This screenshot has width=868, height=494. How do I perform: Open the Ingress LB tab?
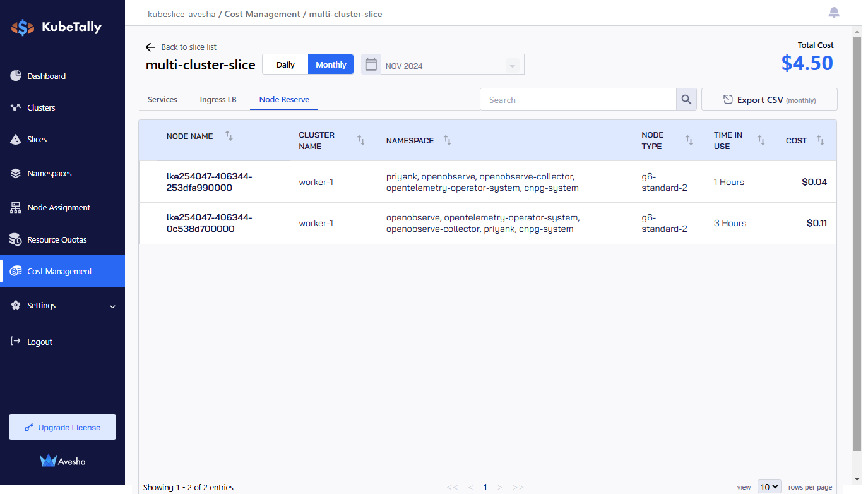(218, 99)
